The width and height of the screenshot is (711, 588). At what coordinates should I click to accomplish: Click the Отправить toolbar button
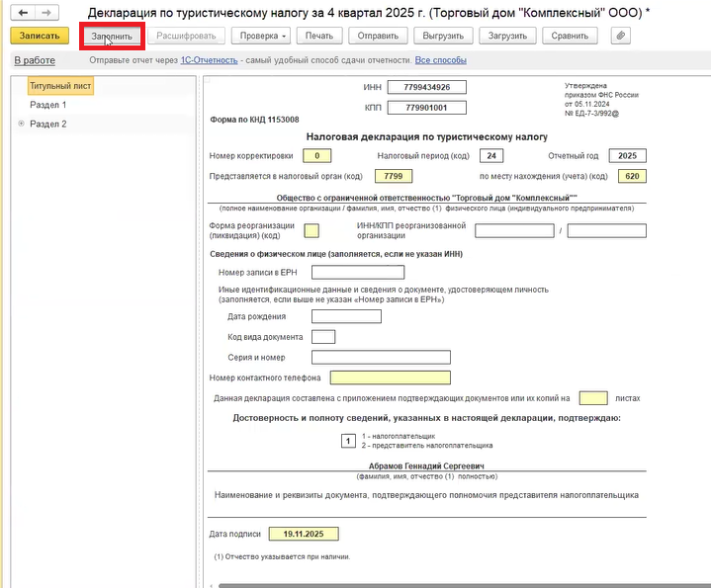378,36
